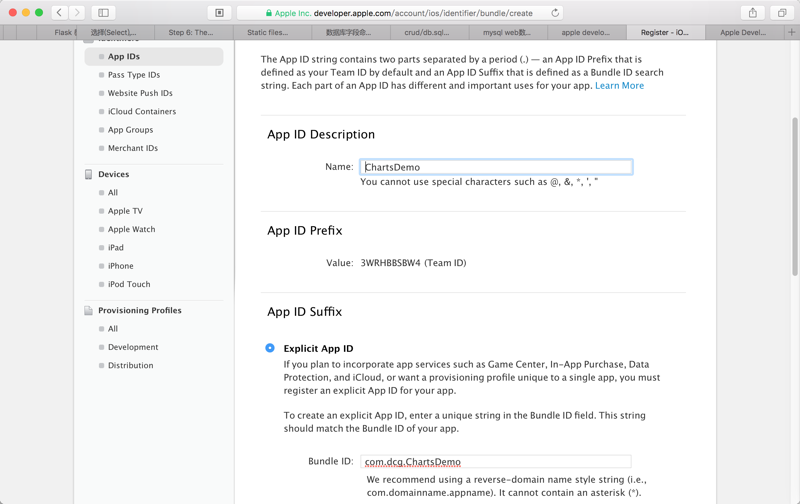Open the Share menu icon
800x504 pixels.
(753, 13)
